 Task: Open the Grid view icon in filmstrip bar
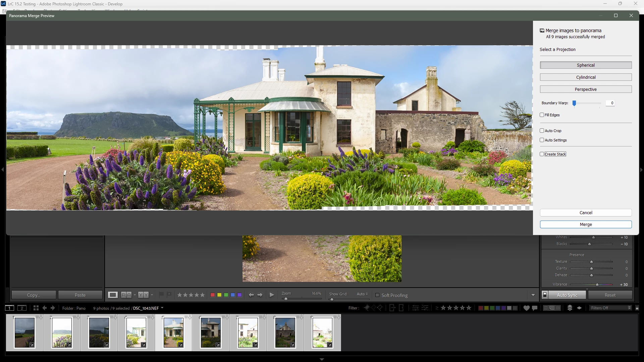click(36, 308)
